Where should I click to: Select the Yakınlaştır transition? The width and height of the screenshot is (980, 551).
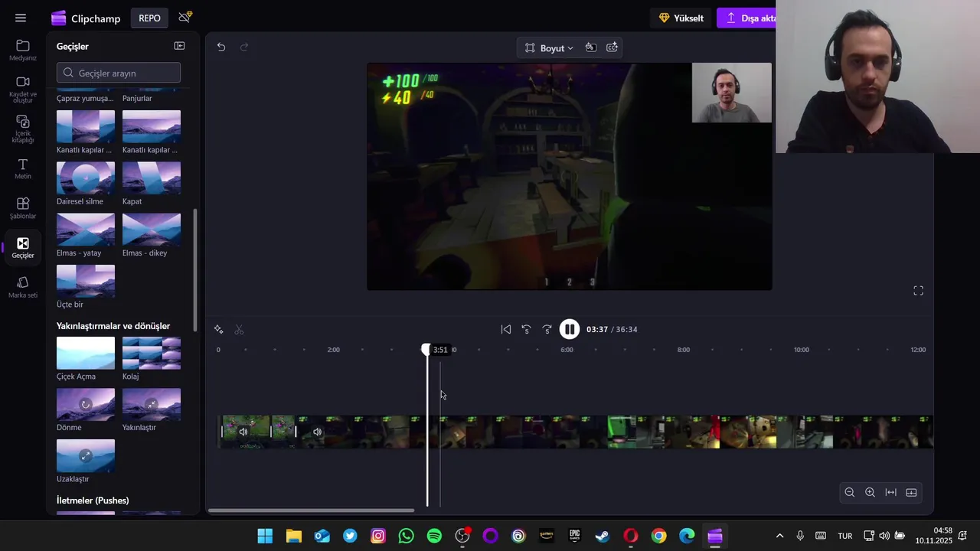[152, 404]
